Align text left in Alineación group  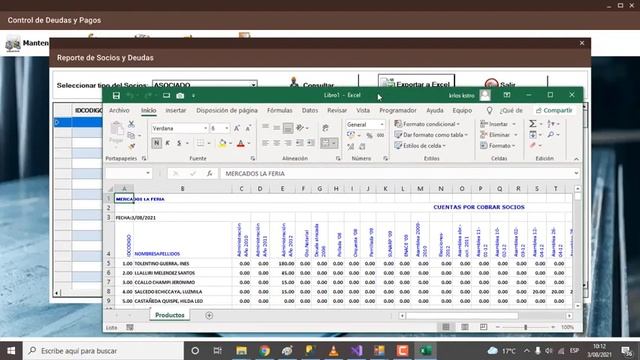265,143
